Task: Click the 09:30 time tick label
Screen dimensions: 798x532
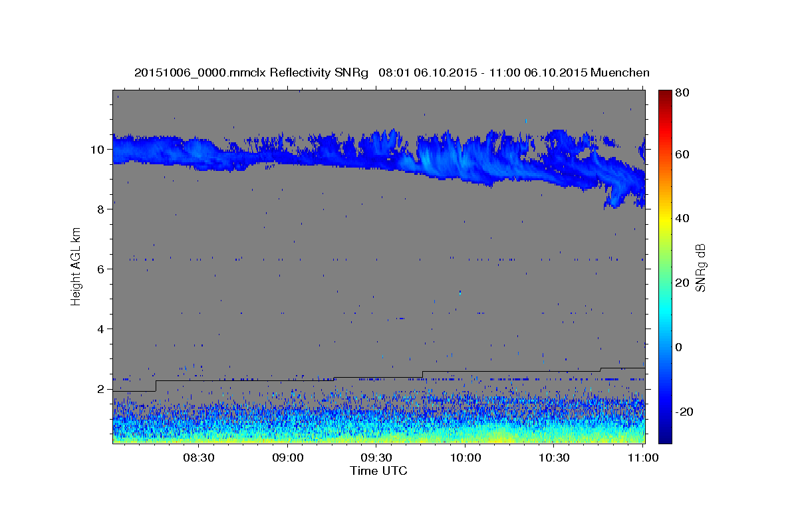Action: coord(376,458)
